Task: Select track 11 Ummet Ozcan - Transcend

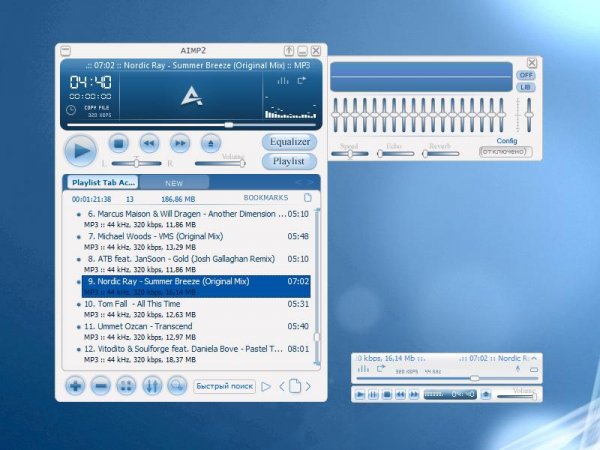Action: tap(196, 331)
